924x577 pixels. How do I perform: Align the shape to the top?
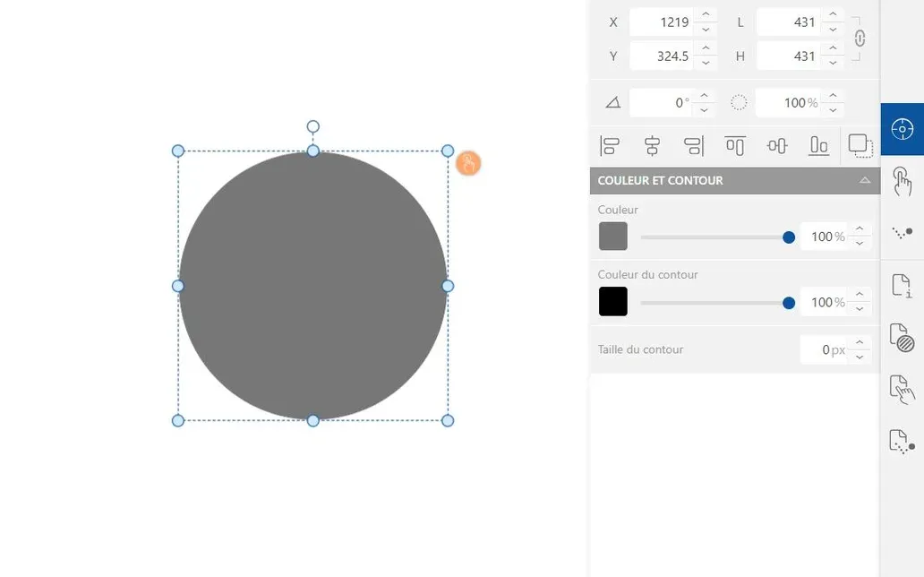[735, 146]
